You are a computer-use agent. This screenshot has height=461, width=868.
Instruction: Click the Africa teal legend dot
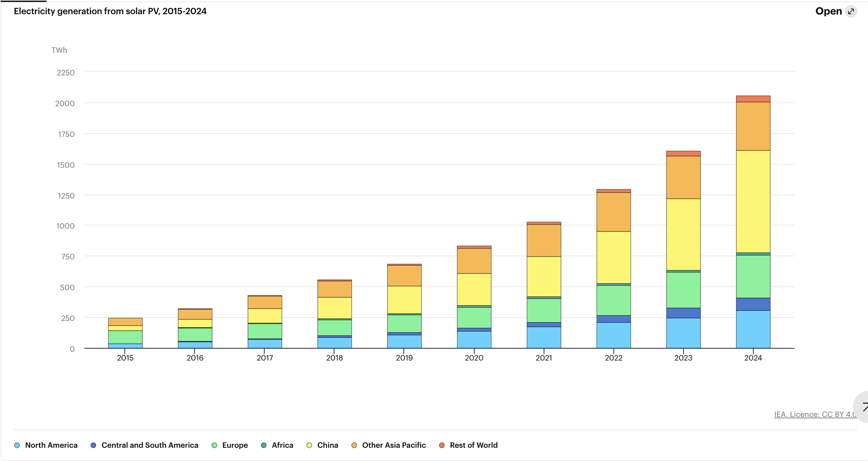[264, 445]
